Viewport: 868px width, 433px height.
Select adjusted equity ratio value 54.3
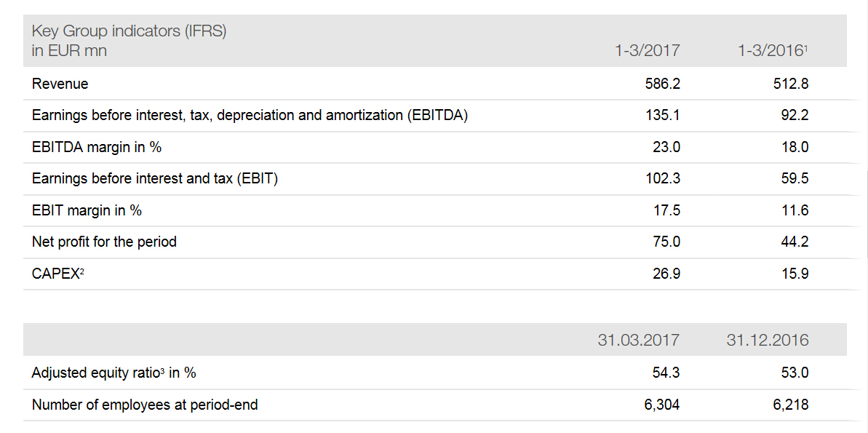pyautogui.click(x=667, y=373)
